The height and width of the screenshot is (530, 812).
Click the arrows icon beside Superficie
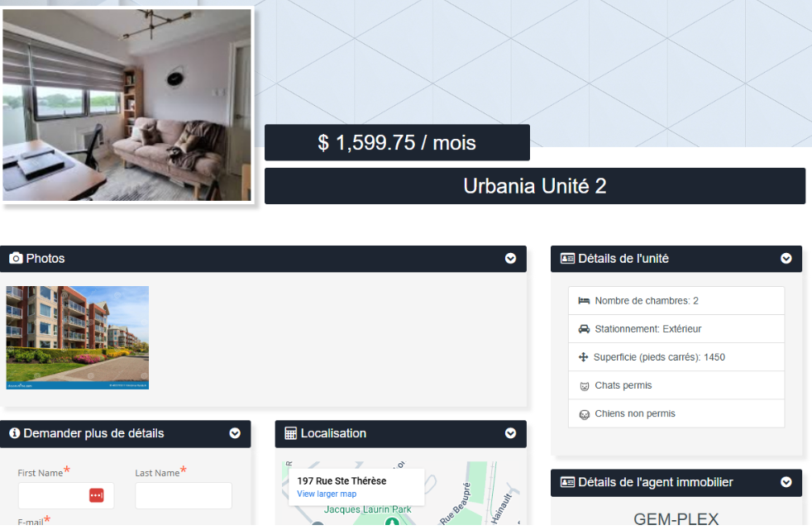pos(584,357)
